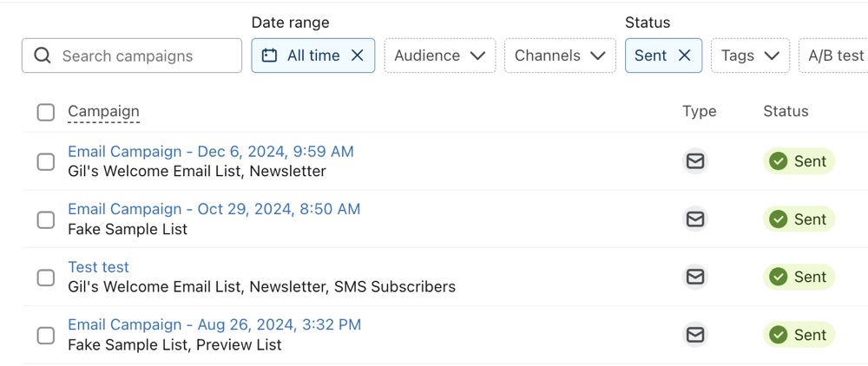
Task: Clear the Sent status filter
Action: click(x=685, y=56)
